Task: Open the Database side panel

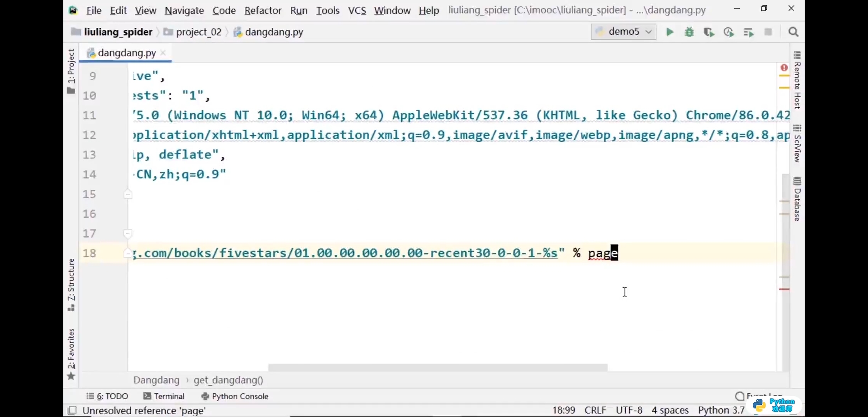Action: 797,199
